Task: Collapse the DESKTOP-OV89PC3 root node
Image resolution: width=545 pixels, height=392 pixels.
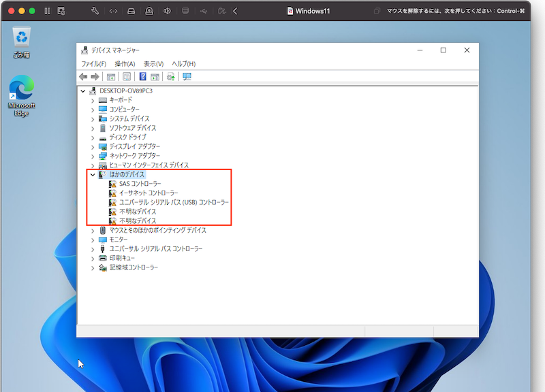Action: pyautogui.click(x=82, y=91)
